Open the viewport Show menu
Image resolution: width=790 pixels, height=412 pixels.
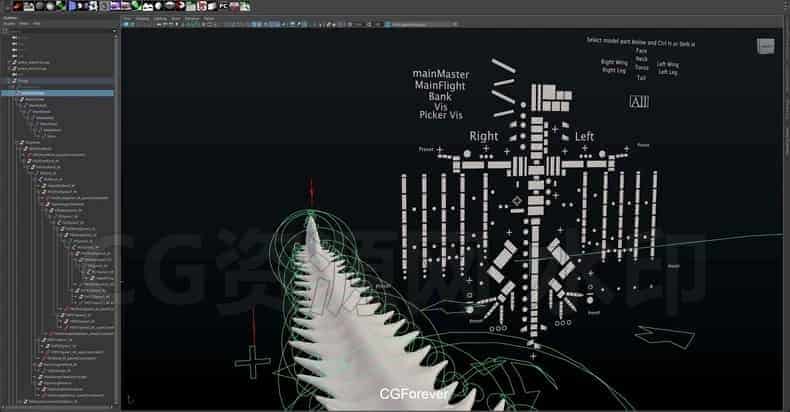pos(176,19)
